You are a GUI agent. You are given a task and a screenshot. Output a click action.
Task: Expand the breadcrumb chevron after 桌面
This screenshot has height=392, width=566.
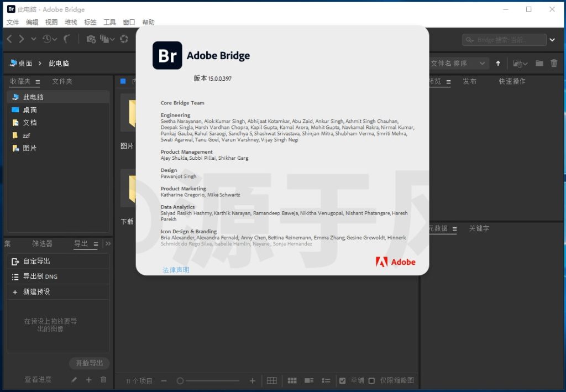click(x=40, y=64)
